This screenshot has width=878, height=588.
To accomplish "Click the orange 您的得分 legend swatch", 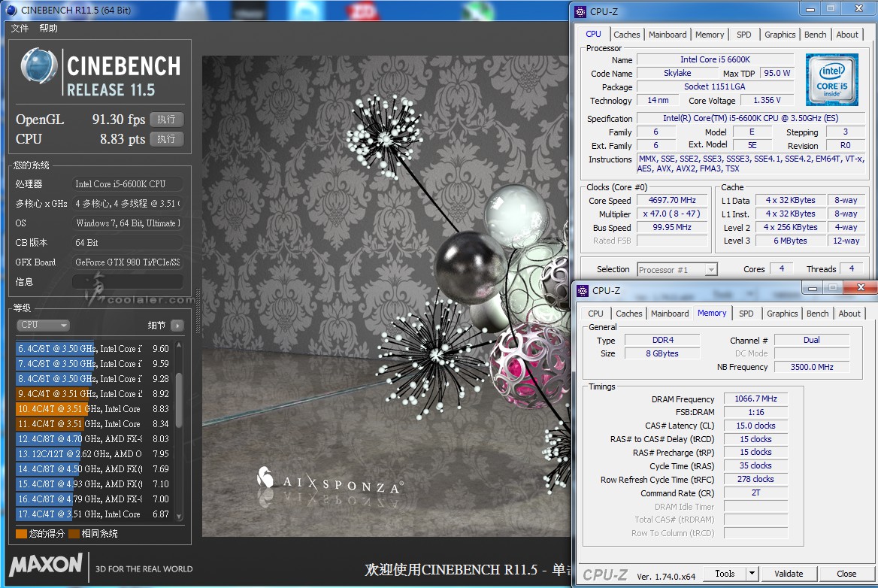I will click(21, 534).
